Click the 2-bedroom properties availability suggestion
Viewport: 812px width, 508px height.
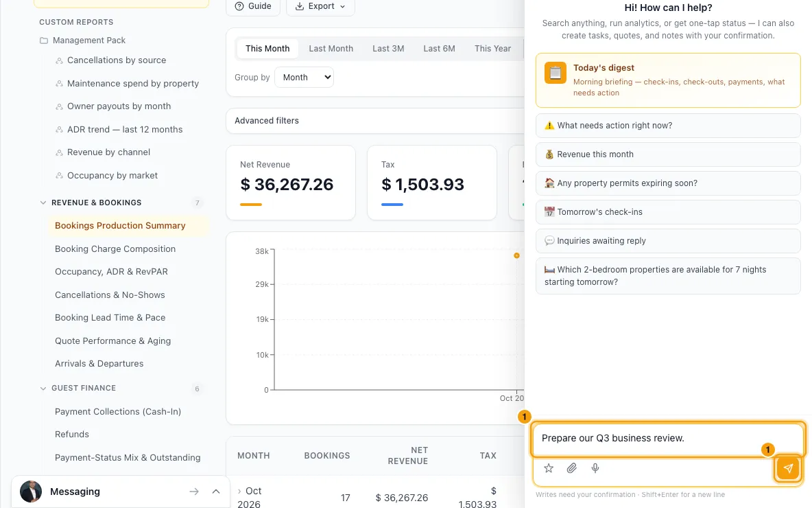tap(668, 276)
